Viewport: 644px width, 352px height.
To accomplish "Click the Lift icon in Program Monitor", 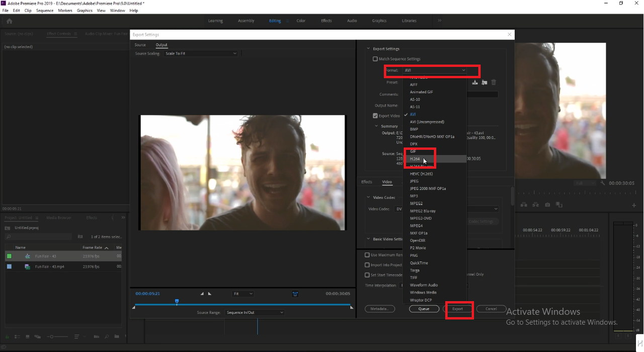I will (524, 205).
